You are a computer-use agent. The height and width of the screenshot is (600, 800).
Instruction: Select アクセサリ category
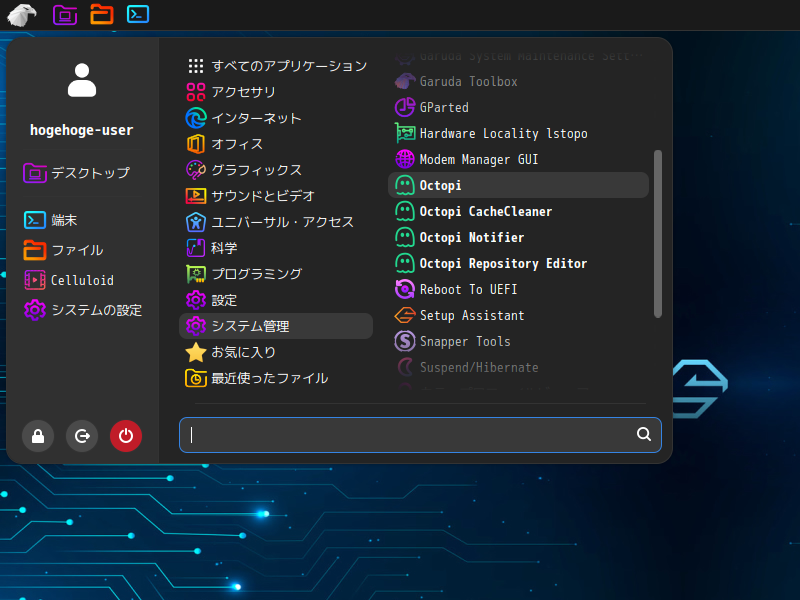point(276,92)
